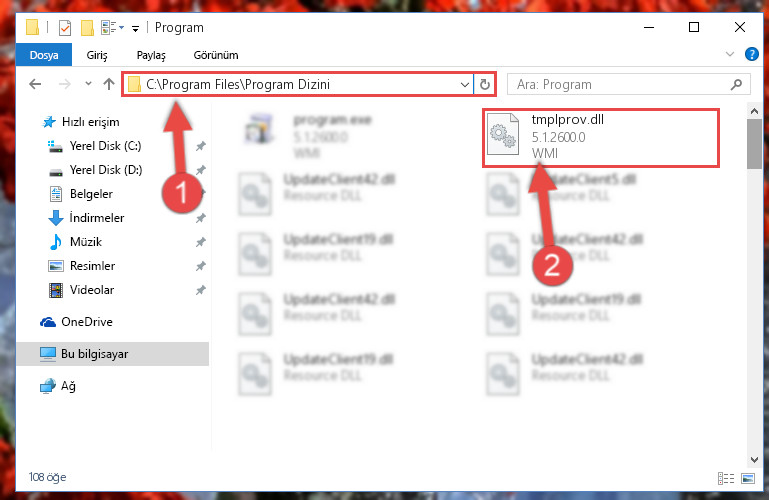This screenshot has height=500, width=769.
Task: Switch to large icons view layout
Action: click(748, 478)
